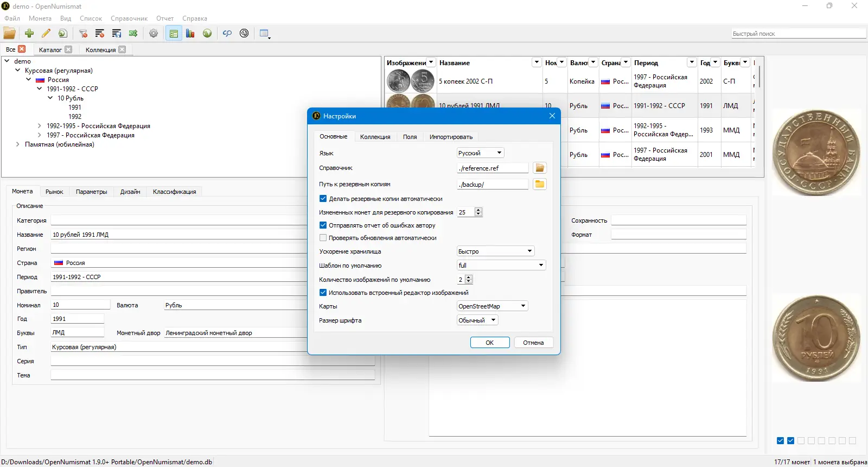
Task: Open the Страна column filter arrow
Action: [x=626, y=62]
